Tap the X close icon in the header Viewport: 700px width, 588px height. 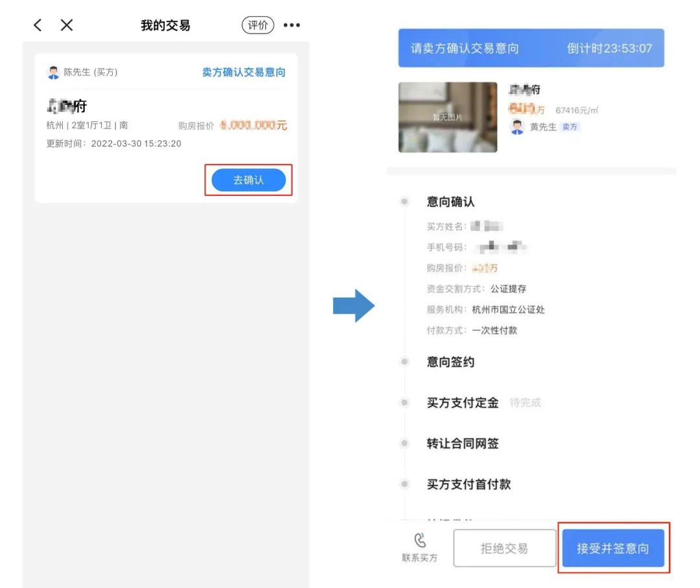point(68,25)
